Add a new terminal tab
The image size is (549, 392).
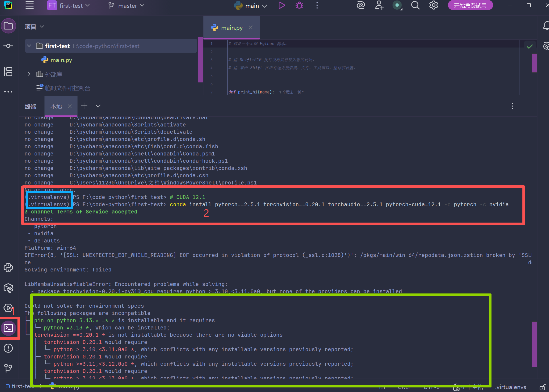click(84, 106)
